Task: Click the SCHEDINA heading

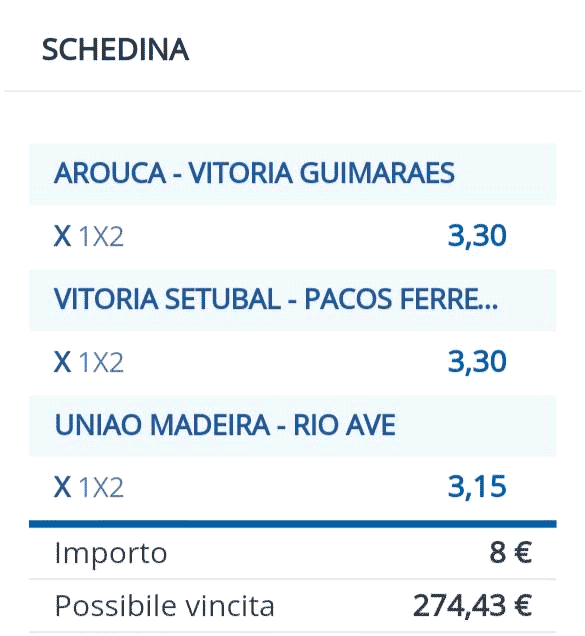Action: (115, 50)
